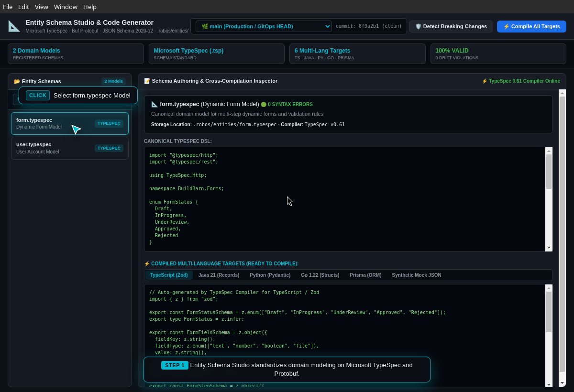Screen dimensions: 574x392
Task: Open the Go 1.22 (Structs) tab
Action: pyautogui.click(x=320, y=275)
